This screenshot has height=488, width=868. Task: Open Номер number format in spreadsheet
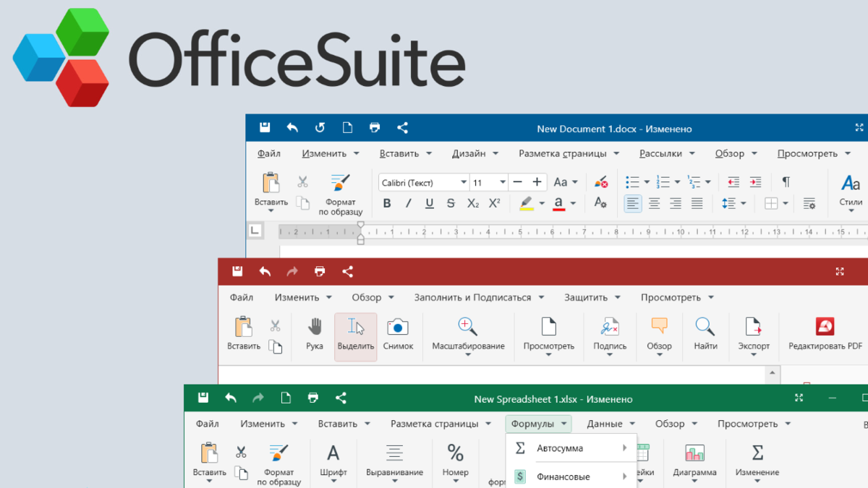pos(456,462)
